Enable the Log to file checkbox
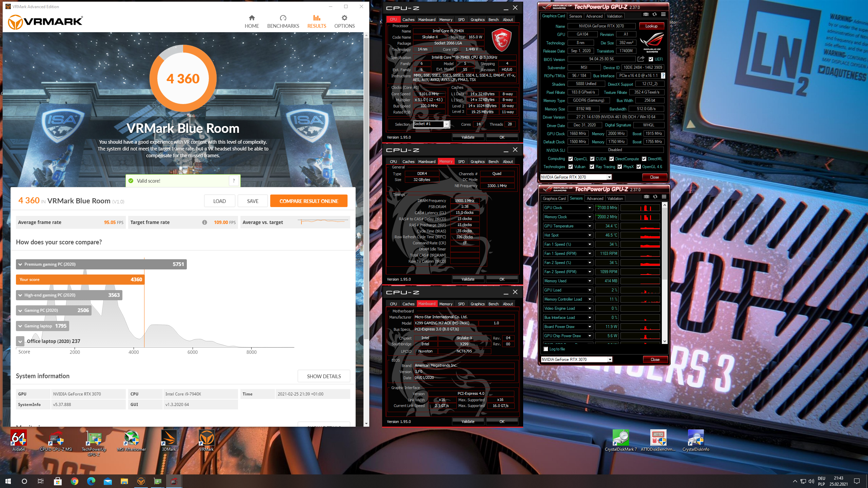Image resolution: width=868 pixels, height=488 pixels. 546,349
